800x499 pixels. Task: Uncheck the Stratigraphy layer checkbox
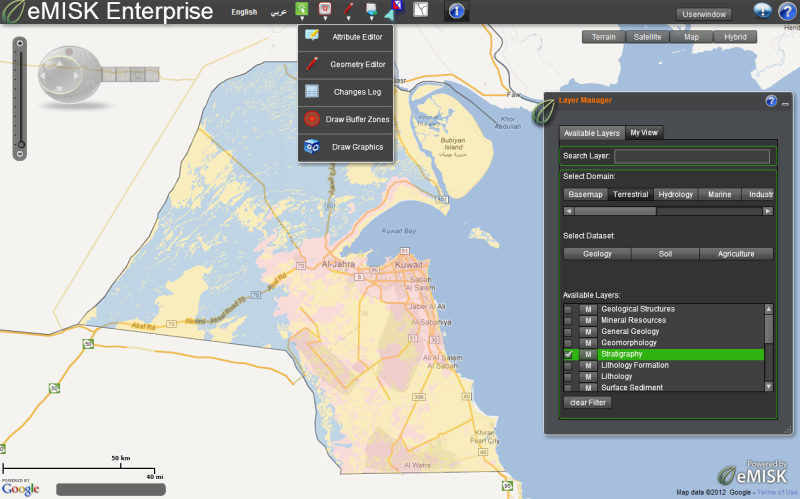coord(568,354)
